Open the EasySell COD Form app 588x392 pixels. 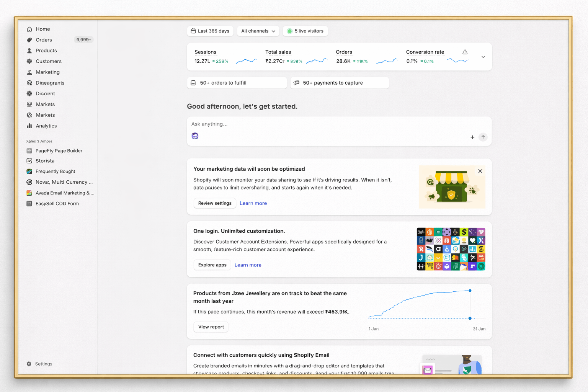click(x=57, y=204)
